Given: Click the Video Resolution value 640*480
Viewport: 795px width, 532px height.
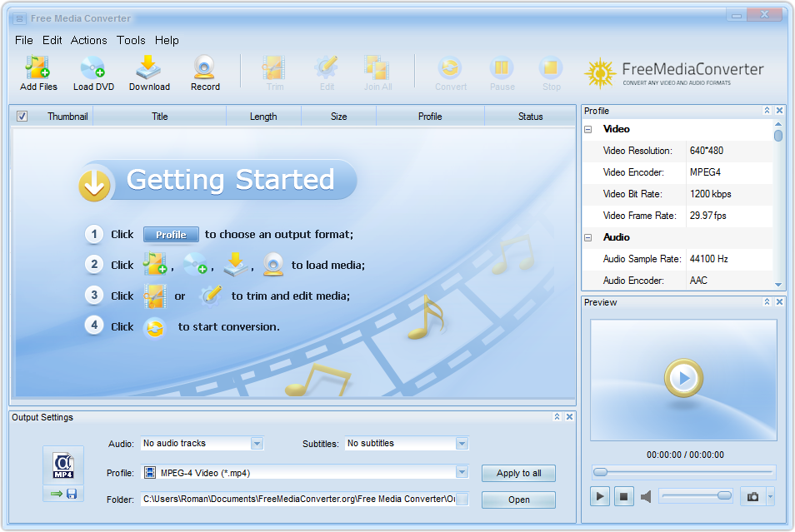Looking at the screenshot, I should coord(707,151).
